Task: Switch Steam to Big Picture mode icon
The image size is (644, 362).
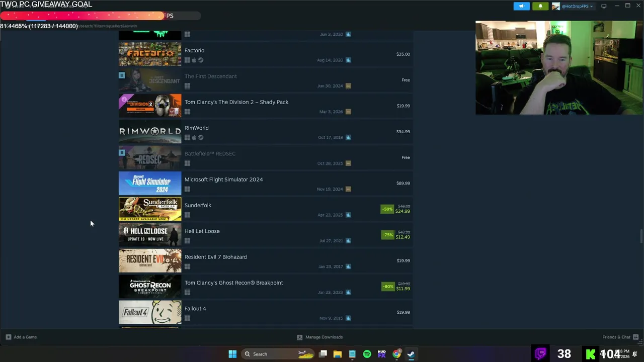Action: coord(604,6)
